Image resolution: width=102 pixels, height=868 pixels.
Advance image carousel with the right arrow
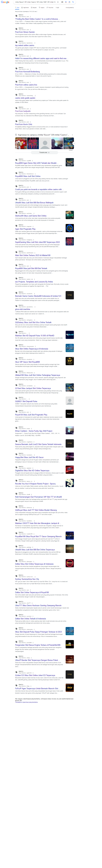pos(74,143)
